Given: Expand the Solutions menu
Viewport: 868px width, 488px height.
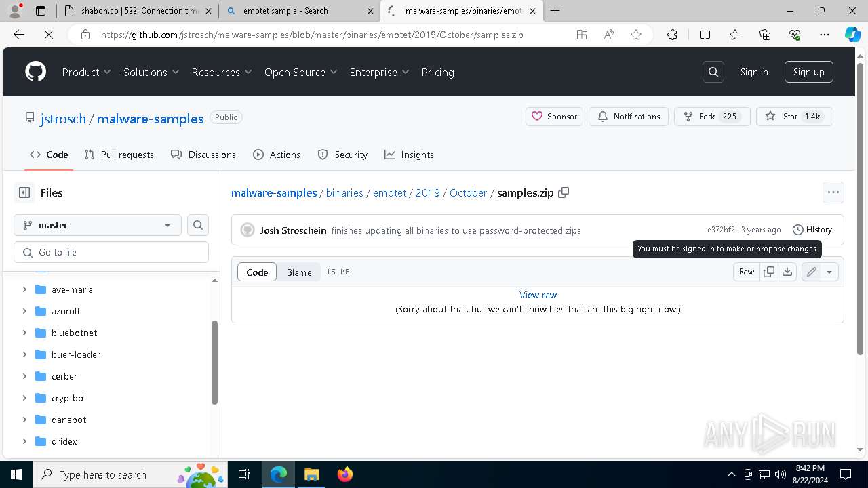Looking at the screenshot, I should pyautogui.click(x=151, y=72).
